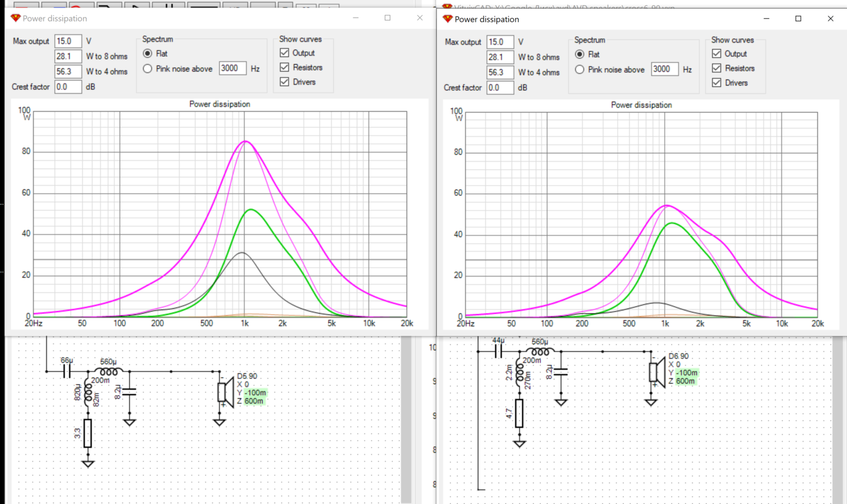The height and width of the screenshot is (504, 847).
Task: Select the 8.2µ capacitor in left schematic
Action: point(130,392)
